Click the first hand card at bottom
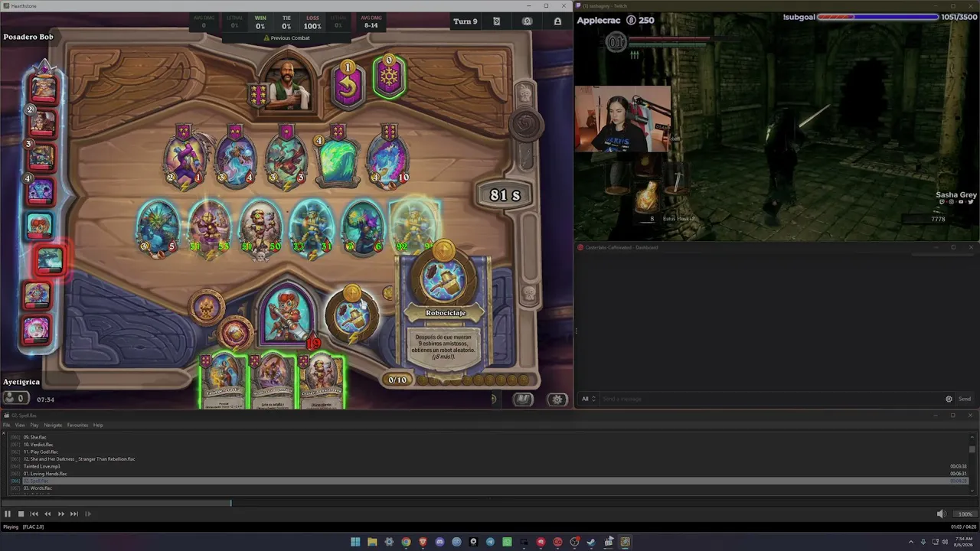Screen dimensions: 980x551 pos(223,380)
